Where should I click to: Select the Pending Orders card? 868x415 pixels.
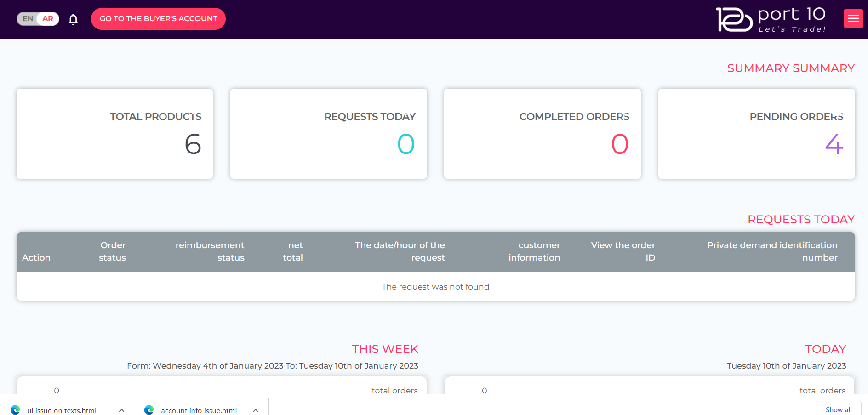(757, 134)
